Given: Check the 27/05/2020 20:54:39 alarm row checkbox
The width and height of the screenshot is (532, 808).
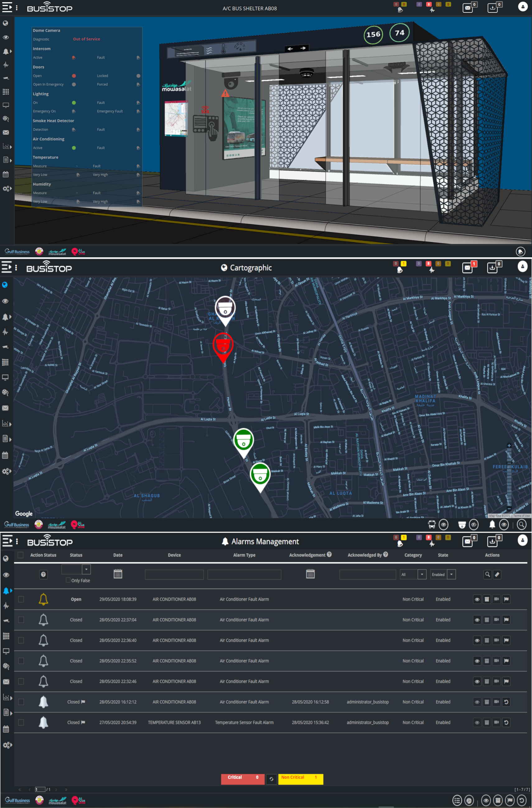Looking at the screenshot, I should (x=21, y=722).
